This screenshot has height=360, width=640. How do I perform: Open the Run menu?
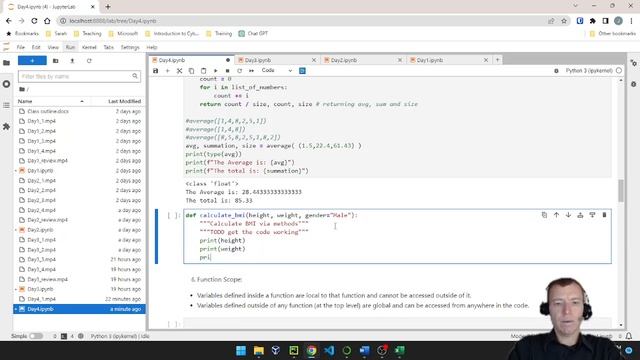click(70, 47)
